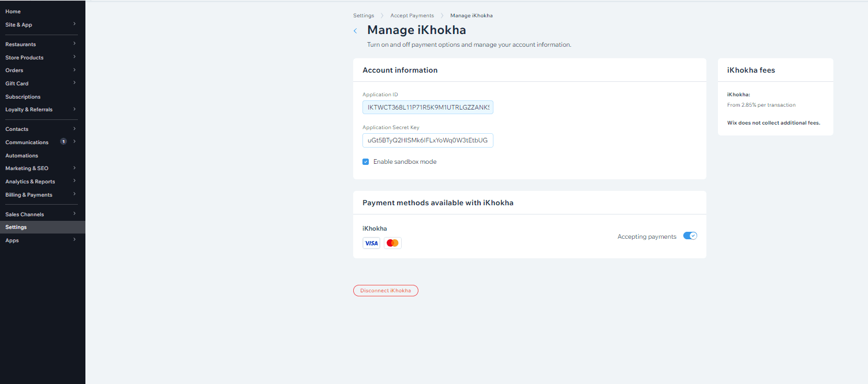This screenshot has width=868, height=384.
Task: Click the back arrow beside Manage iKhokha
Action: coord(355,31)
